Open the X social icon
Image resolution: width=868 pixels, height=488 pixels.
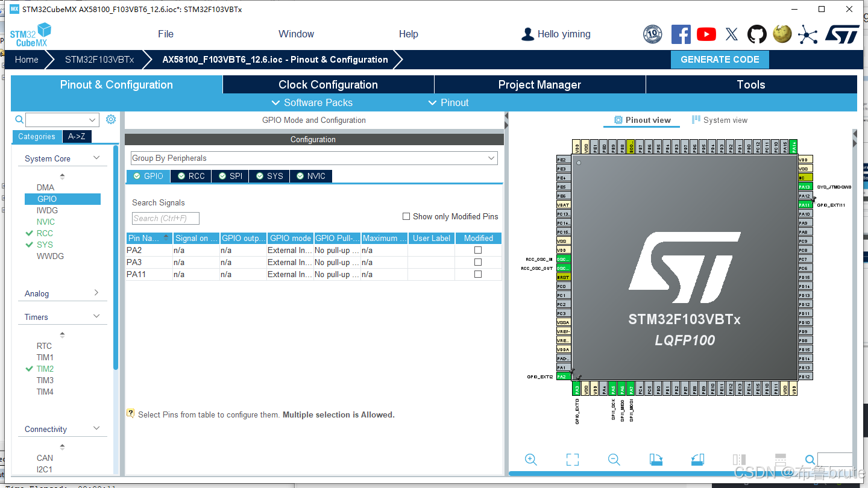pyautogui.click(x=732, y=34)
